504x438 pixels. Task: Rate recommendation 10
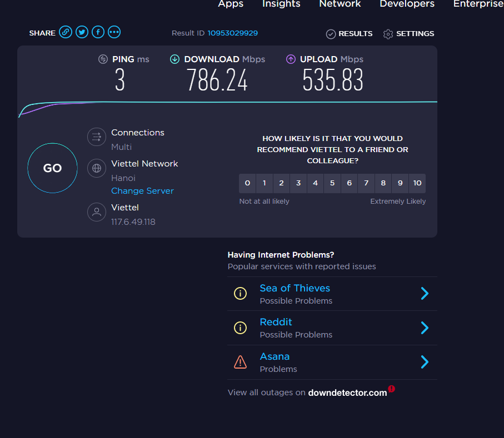point(417,183)
